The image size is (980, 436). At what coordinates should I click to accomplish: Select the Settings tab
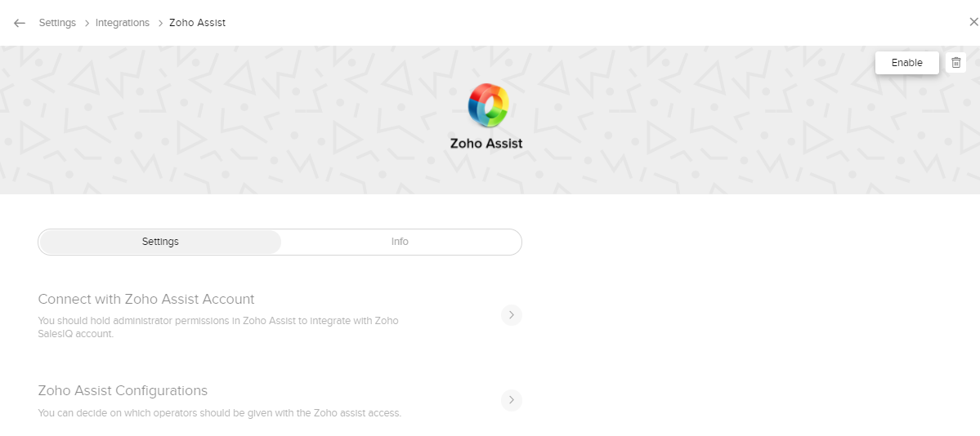pos(160,242)
